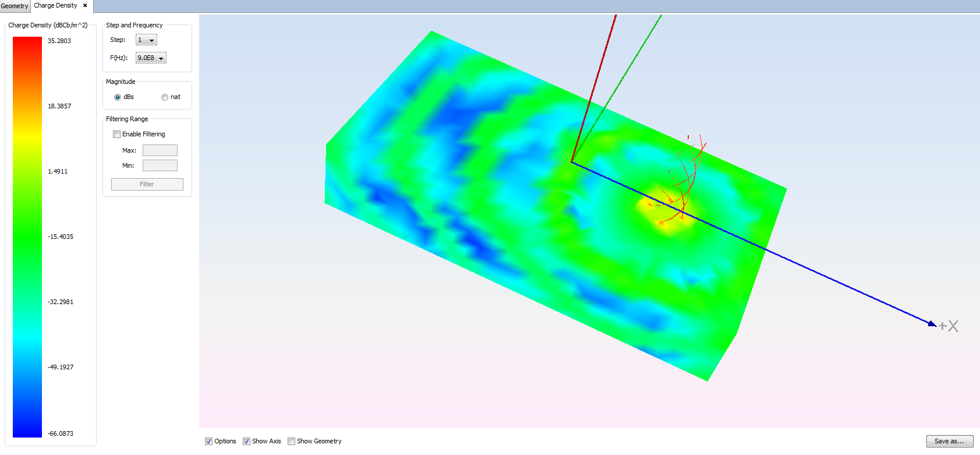Choose the nat magnitude option

click(x=165, y=97)
